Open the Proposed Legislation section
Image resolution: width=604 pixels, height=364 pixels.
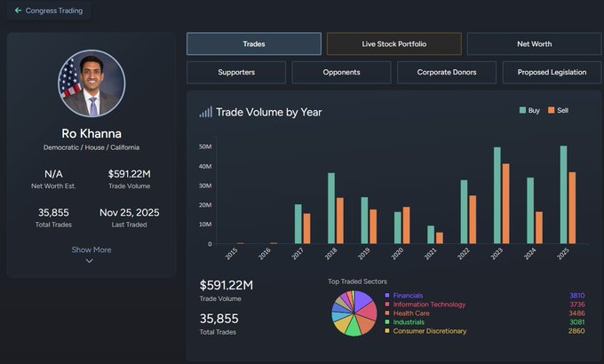click(x=551, y=72)
